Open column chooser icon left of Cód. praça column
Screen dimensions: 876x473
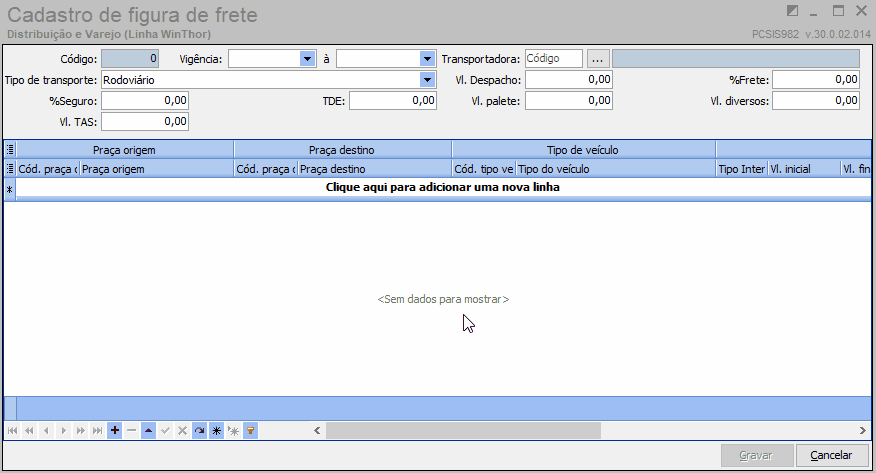pyautogui.click(x=10, y=169)
